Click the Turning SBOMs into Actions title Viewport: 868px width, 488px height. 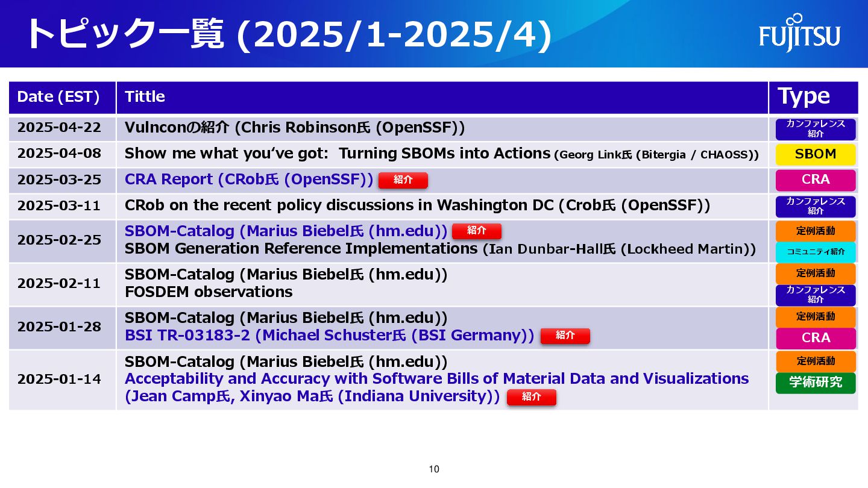pos(338,154)
